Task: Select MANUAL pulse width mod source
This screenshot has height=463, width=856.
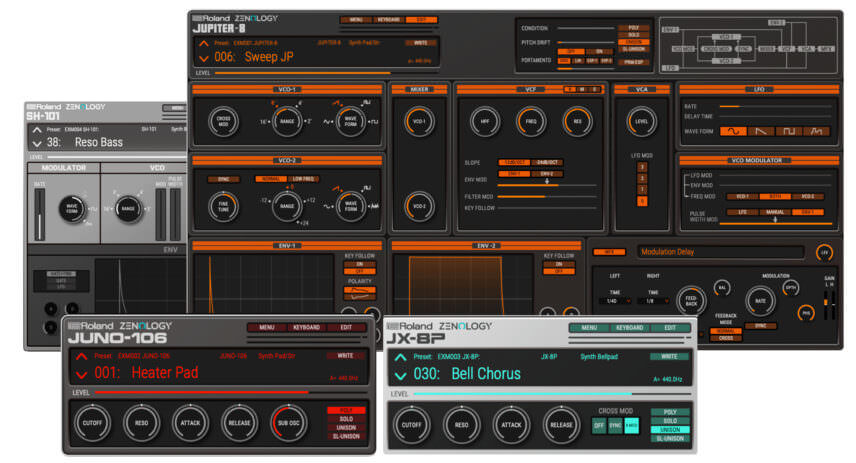Action: coord(775,212)
